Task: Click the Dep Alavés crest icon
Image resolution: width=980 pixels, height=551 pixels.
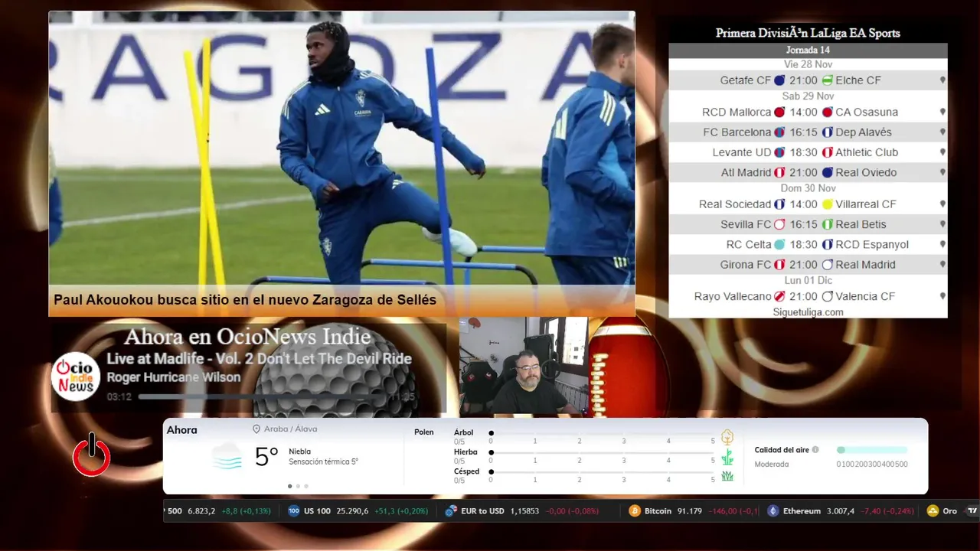Action: pos(827,132)
